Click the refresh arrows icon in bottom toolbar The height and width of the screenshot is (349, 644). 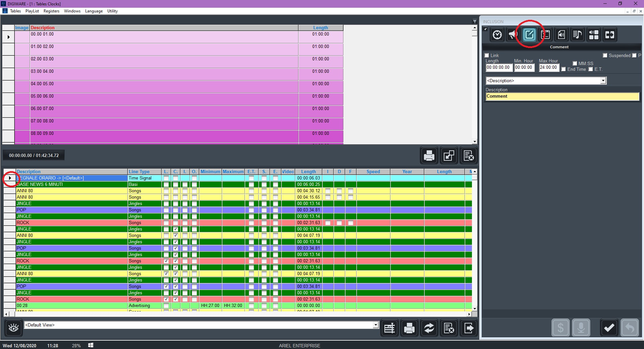429,328
